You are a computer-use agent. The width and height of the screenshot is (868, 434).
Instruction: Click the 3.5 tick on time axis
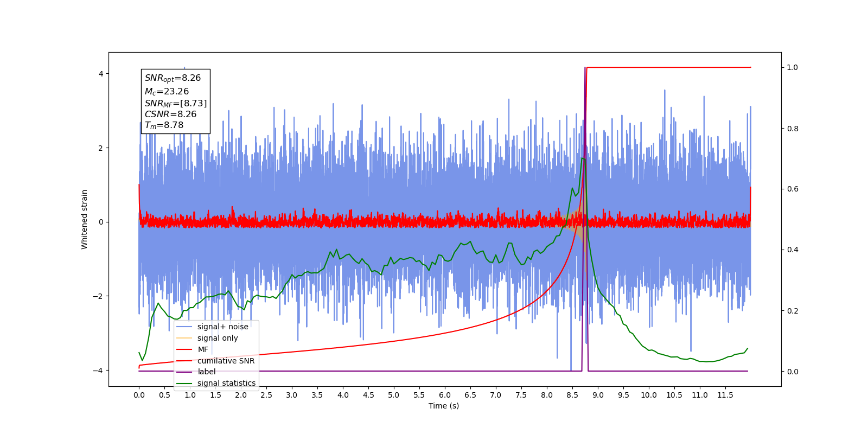(x=317, y=395)
